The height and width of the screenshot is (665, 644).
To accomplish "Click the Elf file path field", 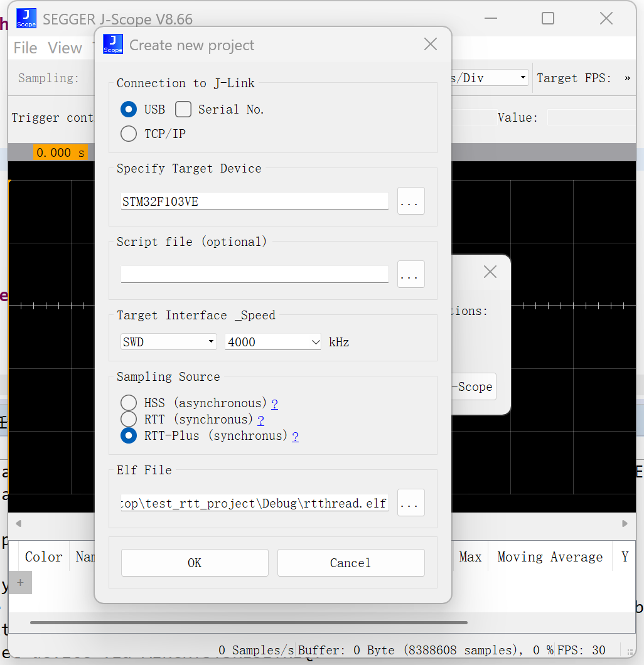I will [x=255, y=503].
